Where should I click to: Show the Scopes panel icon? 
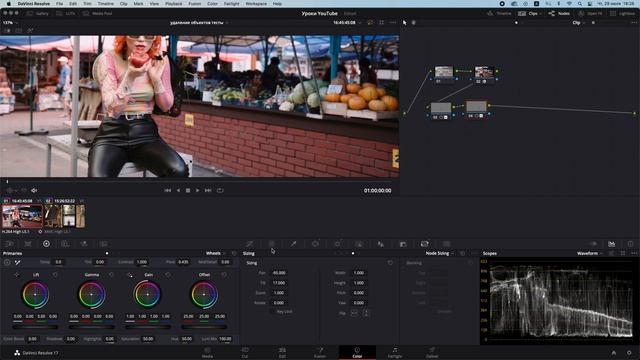[611, 244]
